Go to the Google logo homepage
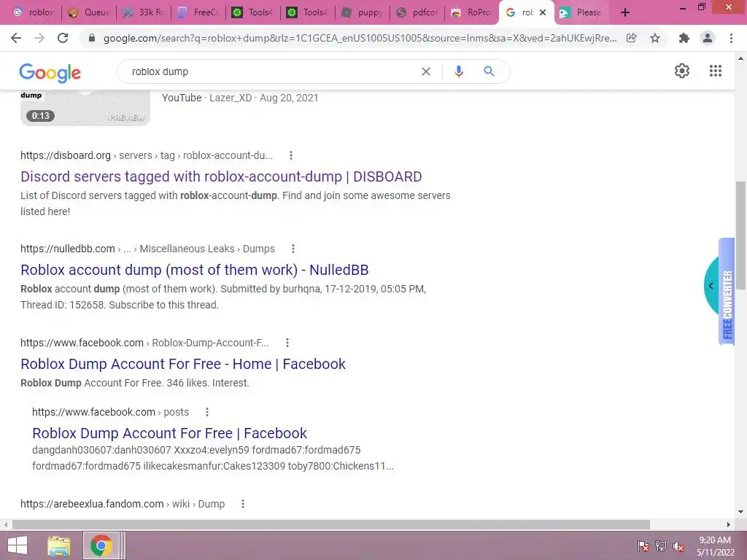This screenshot has height=560, width=747. point(50,73)
